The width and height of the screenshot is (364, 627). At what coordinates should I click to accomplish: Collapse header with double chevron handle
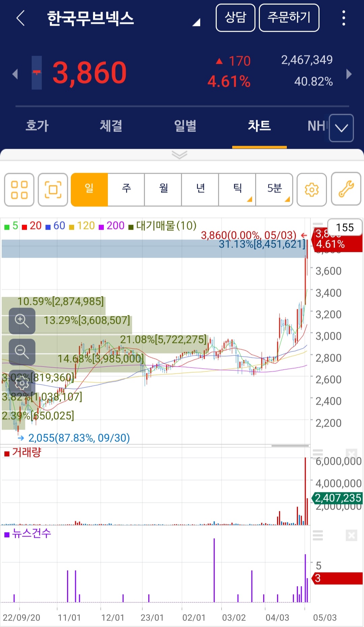[x=179, y=155]
